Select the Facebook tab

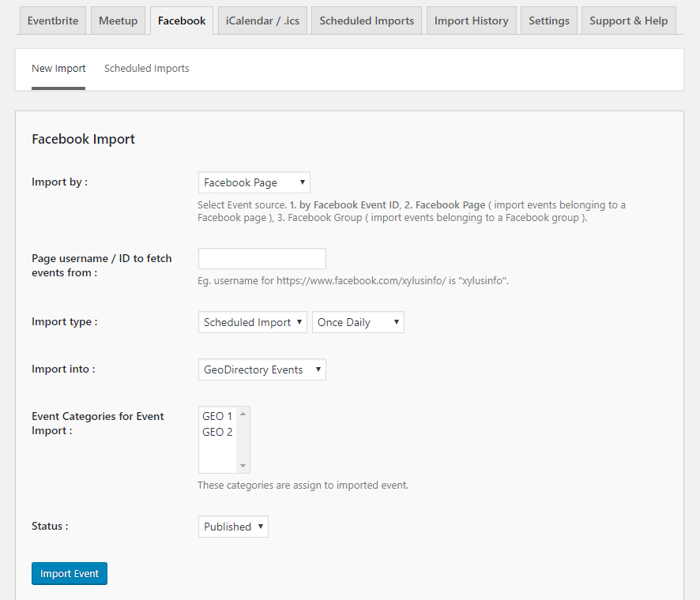(182, 21)
